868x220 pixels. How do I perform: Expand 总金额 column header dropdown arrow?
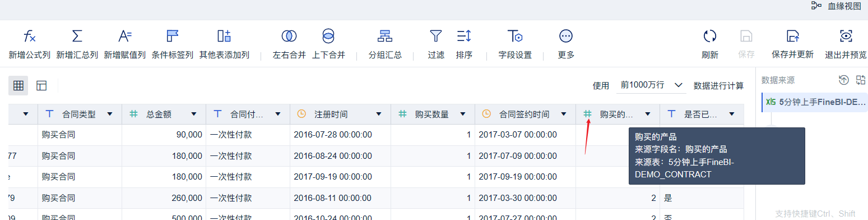194,114
